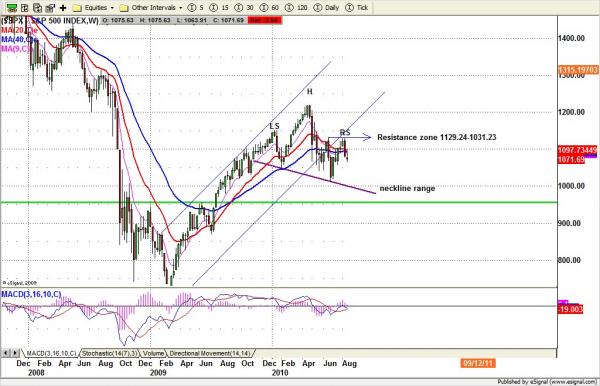Click the RS right shoulder label
The width and height of the screenshot is (600, 386).
pos(345,132)
